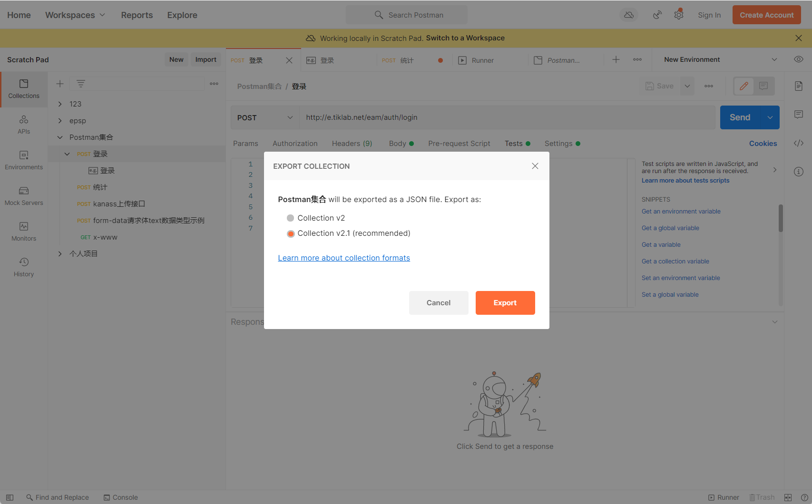Click the request URL input field
Image resolution: width=812 pixels, height=504 pixels.
point(507,117)
